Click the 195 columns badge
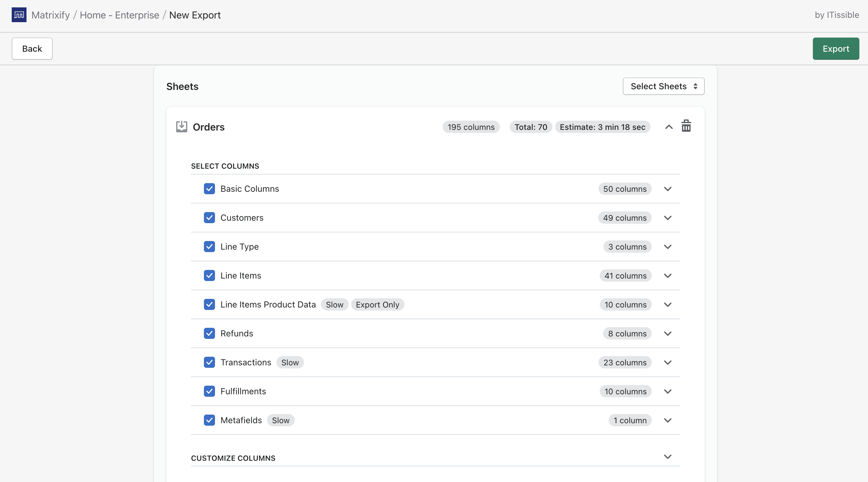868x482 pixels. click(471, 127)
